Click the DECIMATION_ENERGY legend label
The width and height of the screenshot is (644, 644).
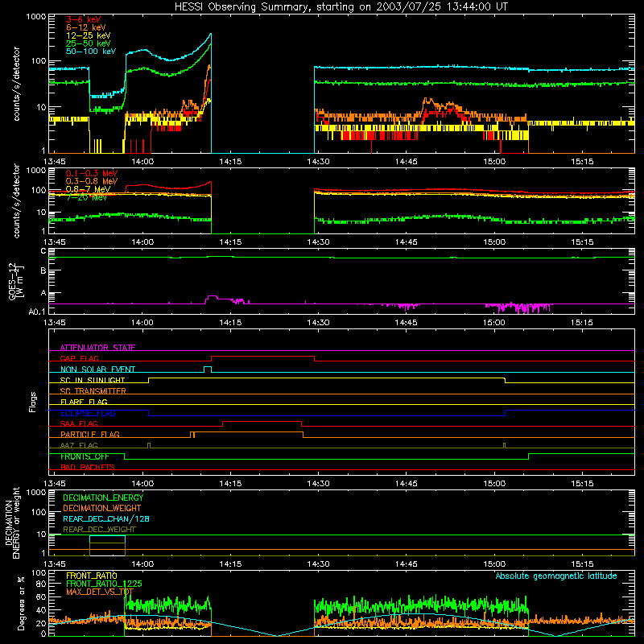(x=103, y=497)
